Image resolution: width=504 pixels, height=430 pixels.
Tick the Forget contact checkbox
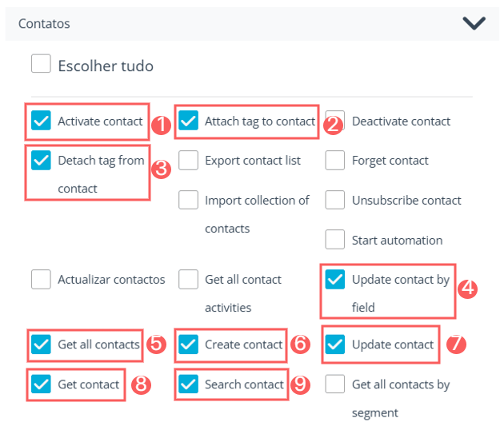click(336, 160)
